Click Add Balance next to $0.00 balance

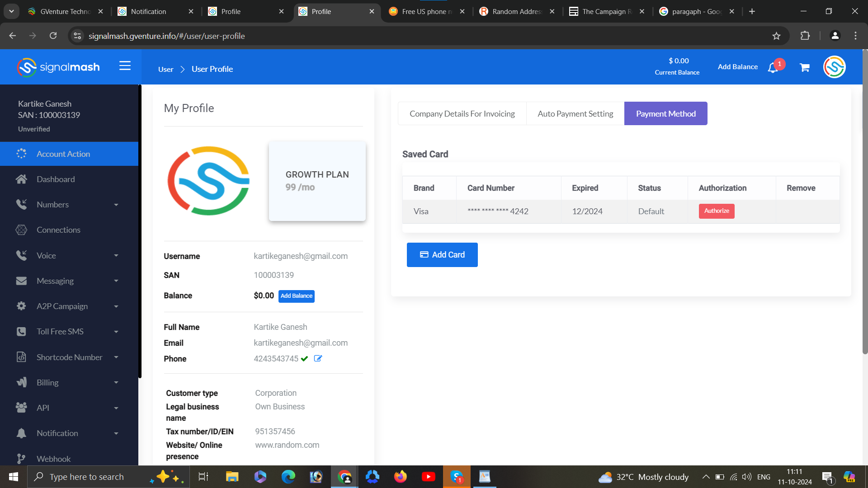296,296
